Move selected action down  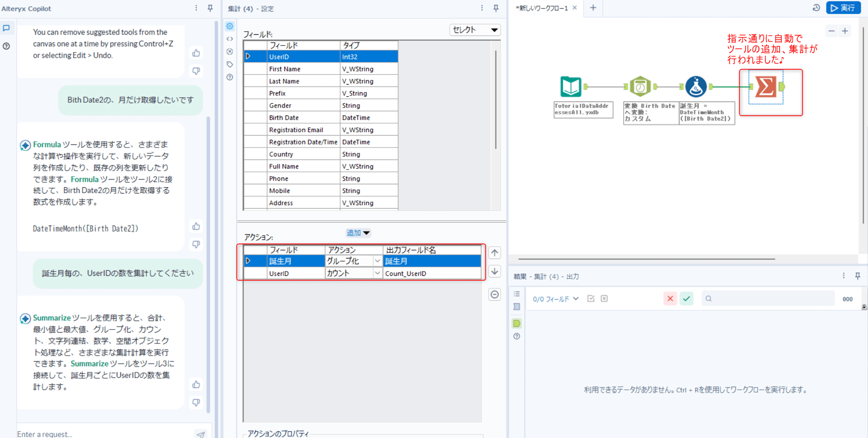[495, 271]
